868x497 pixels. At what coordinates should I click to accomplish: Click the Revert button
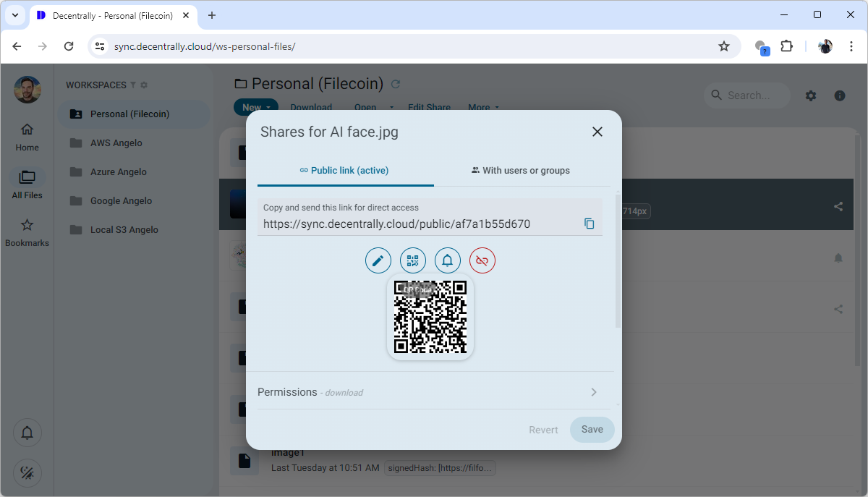543,430
